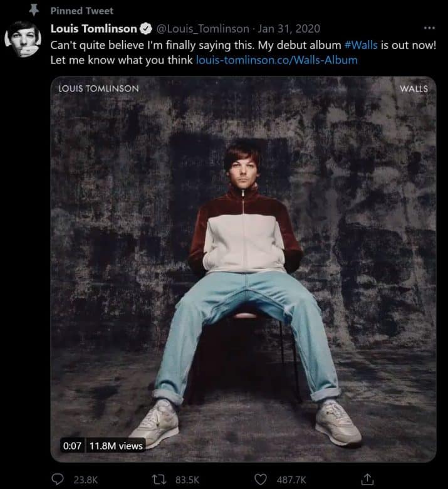
Task: Click the retweet arrows icon
Action: pos(169,480)
